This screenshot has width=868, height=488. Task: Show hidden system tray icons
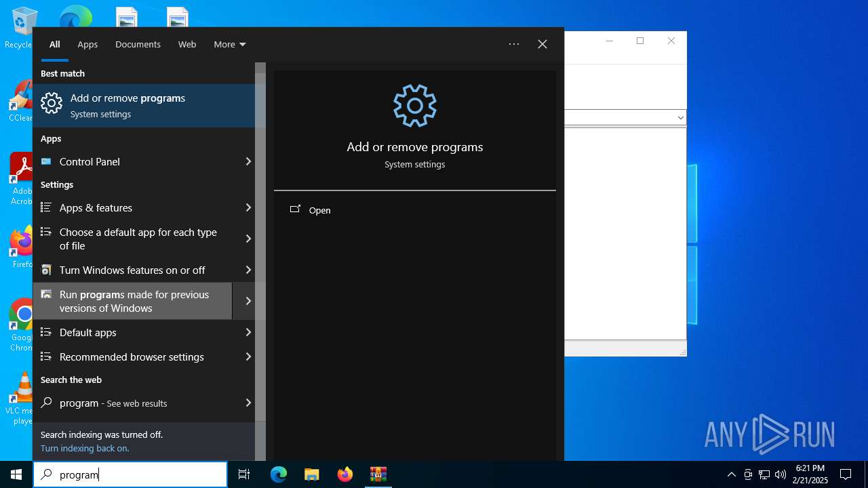tap(731, 474)
